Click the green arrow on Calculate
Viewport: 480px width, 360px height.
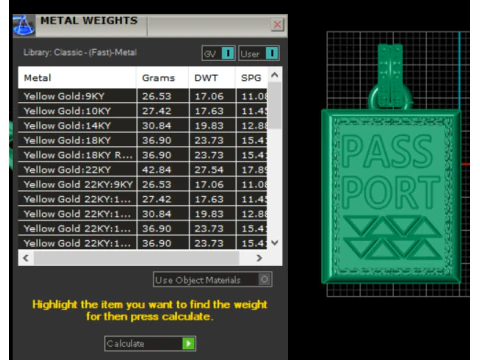[188, 343]
